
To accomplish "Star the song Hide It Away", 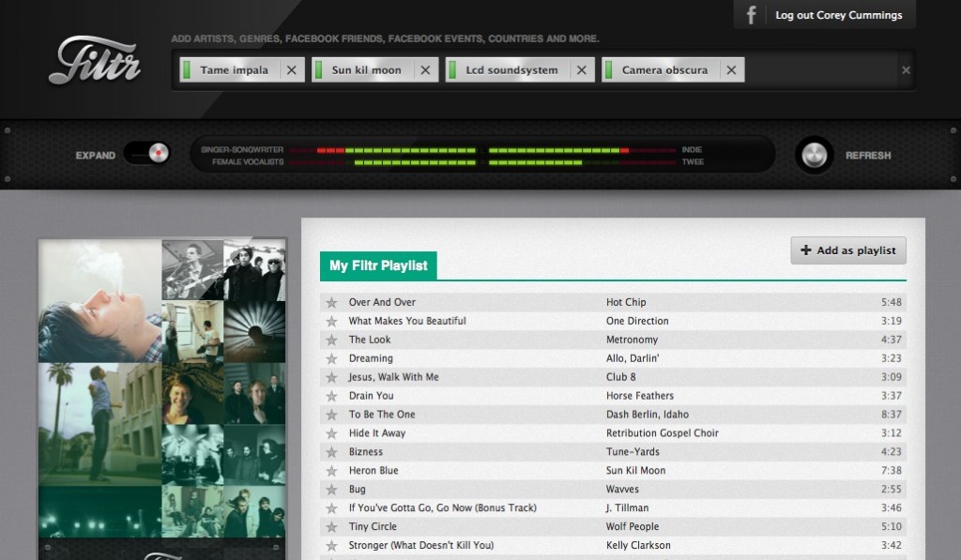I will point(331,433).
